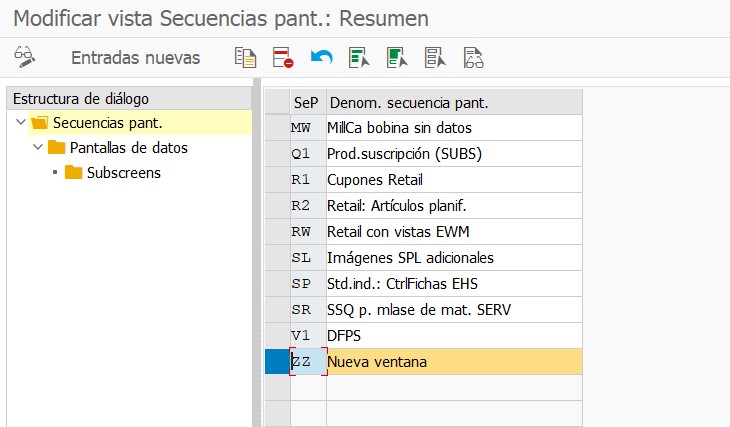Click the Delete entry icon
The height and width of the screenshot is (427, 730).
[283, 58]
